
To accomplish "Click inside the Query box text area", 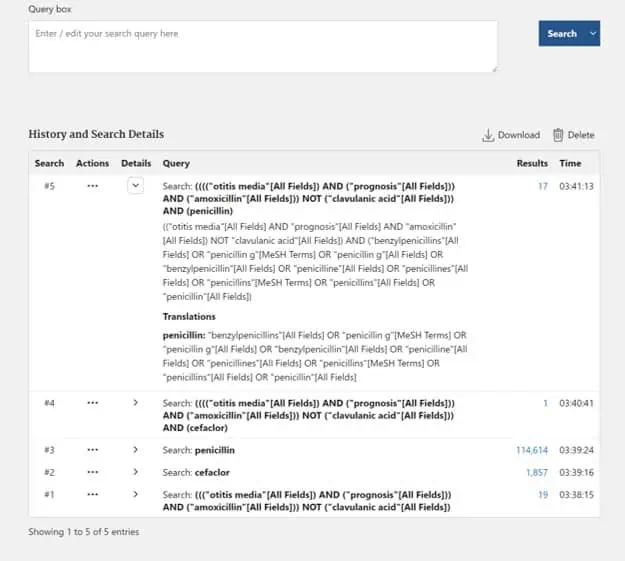I will (263, 46).
